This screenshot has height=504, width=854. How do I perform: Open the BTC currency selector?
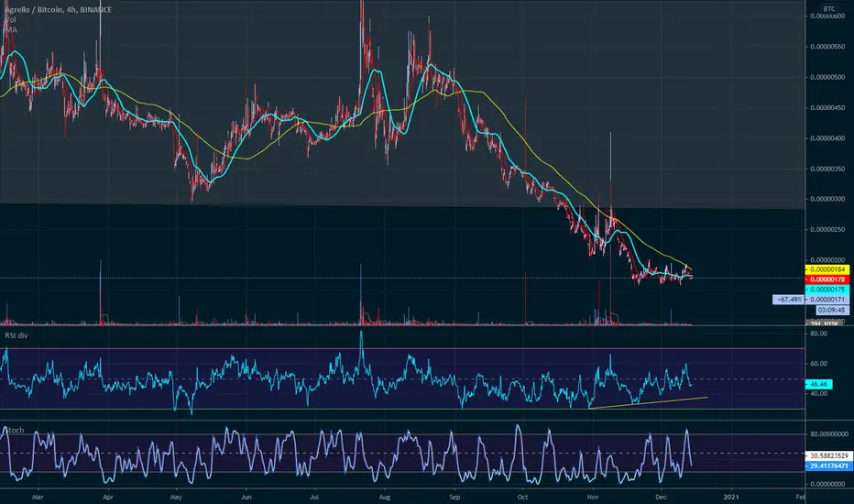pyautogui.click(x=829, y=9)
